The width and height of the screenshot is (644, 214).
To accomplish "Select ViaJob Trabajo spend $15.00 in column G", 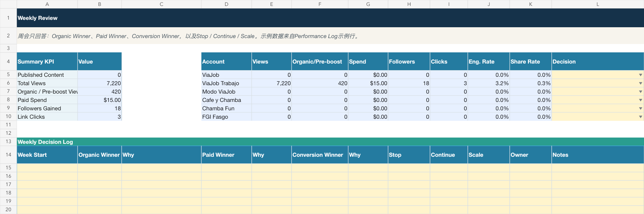I will (368, 83).
